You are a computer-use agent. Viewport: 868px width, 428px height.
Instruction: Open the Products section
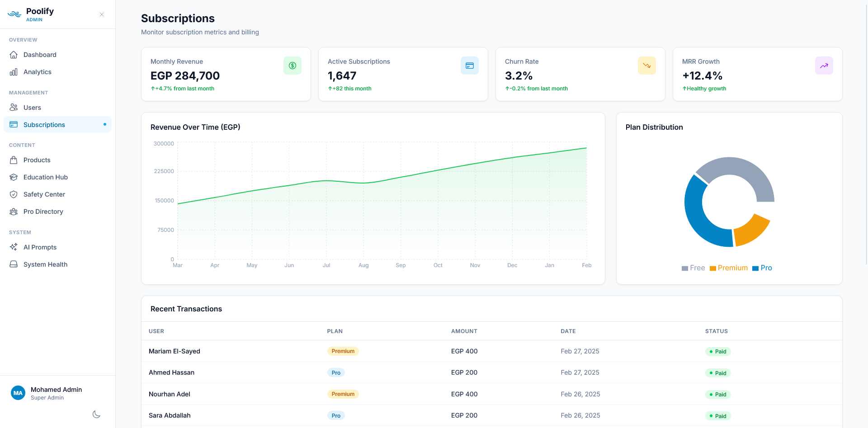[57, 160]
